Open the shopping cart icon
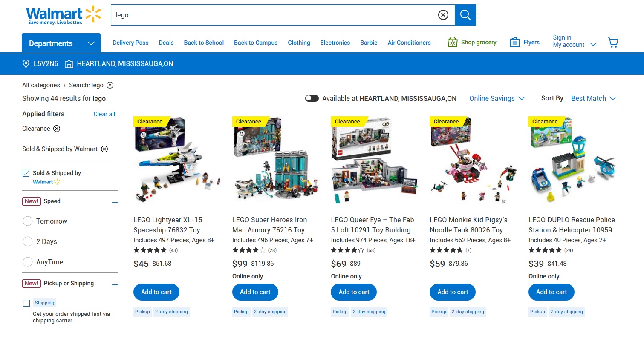Image resolution: width=644 pixels, height=341 pixels. pyautogui.click(x=613, y=43)
